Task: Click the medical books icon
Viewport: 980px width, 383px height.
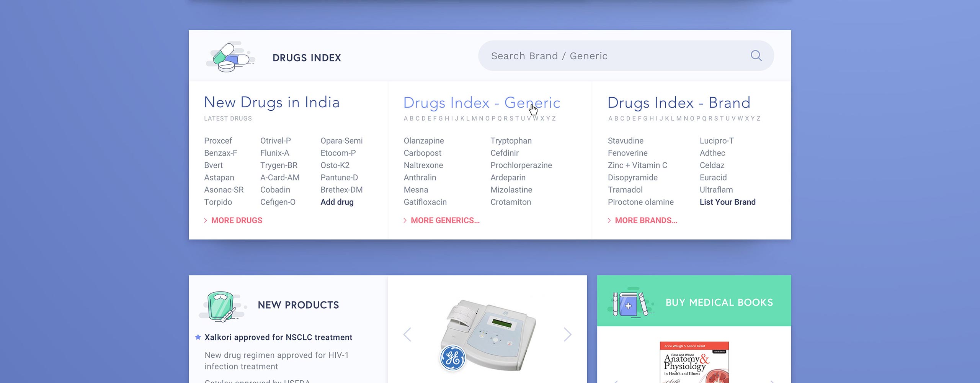Action: [x=630, y=303]
